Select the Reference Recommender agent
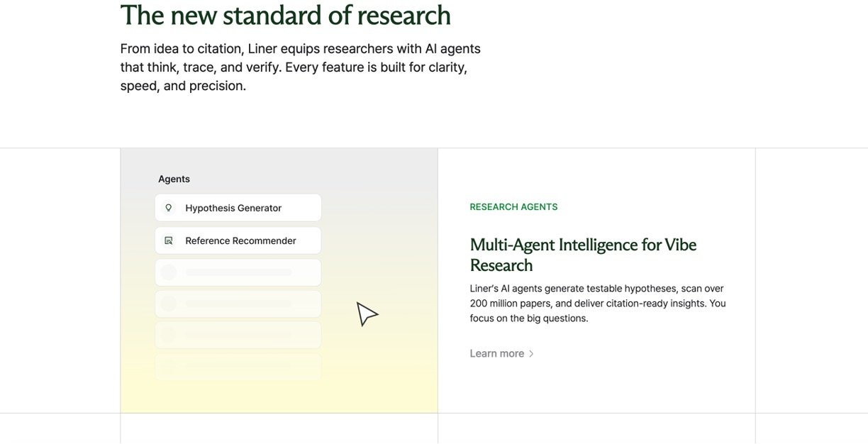This screenshot has width=868, height=444. coord(238,240)
